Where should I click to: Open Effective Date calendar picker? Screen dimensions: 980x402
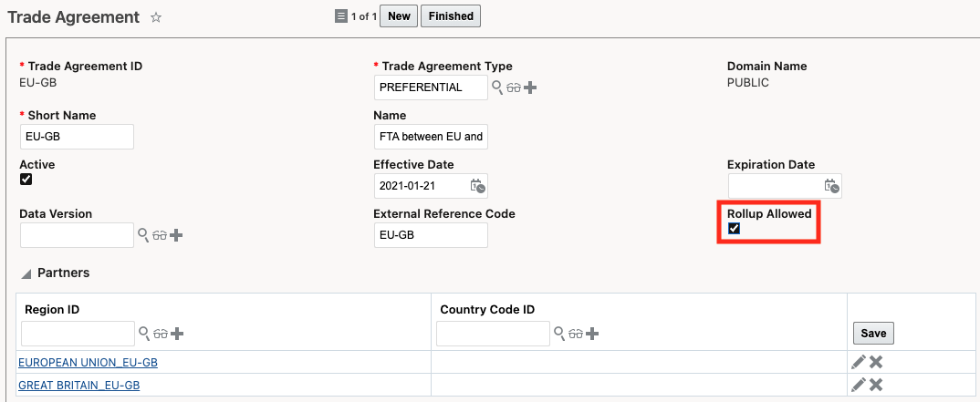coord(477,186)
